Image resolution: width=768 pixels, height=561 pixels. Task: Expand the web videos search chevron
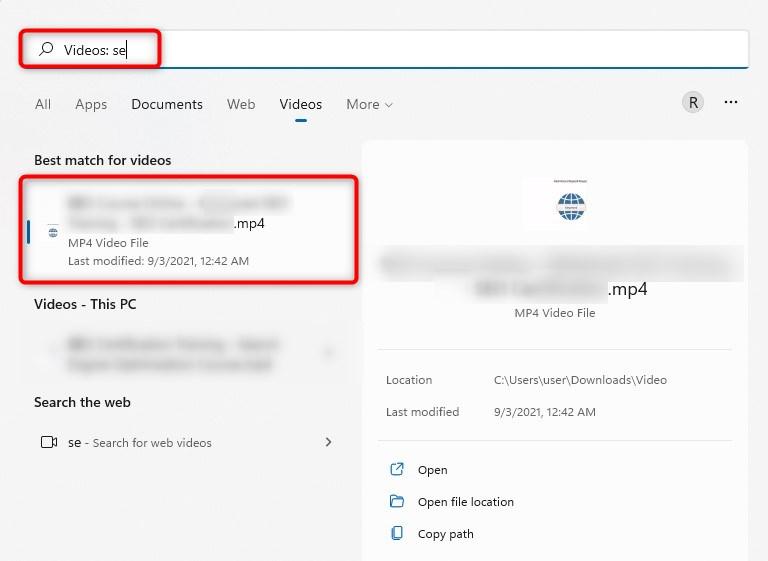[x=328, y=442]
